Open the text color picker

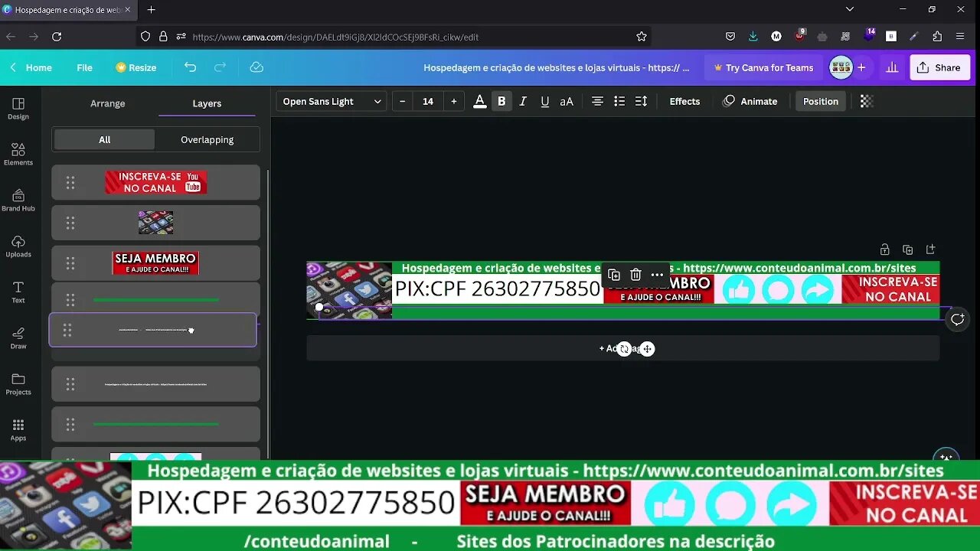480,101
